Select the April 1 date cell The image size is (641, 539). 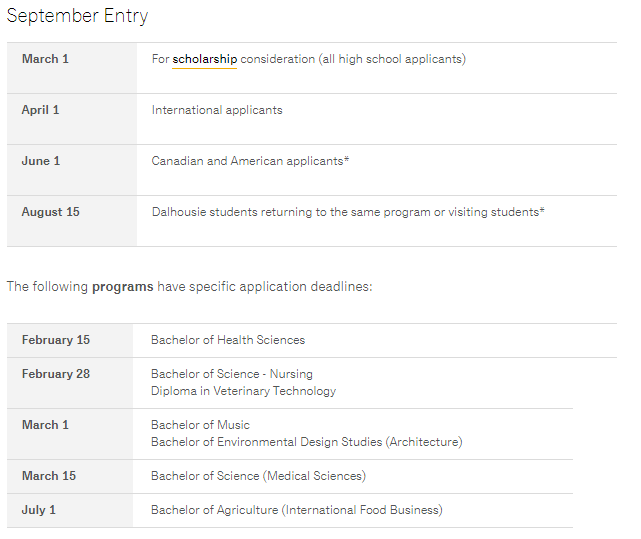click(x=41, y=110)
